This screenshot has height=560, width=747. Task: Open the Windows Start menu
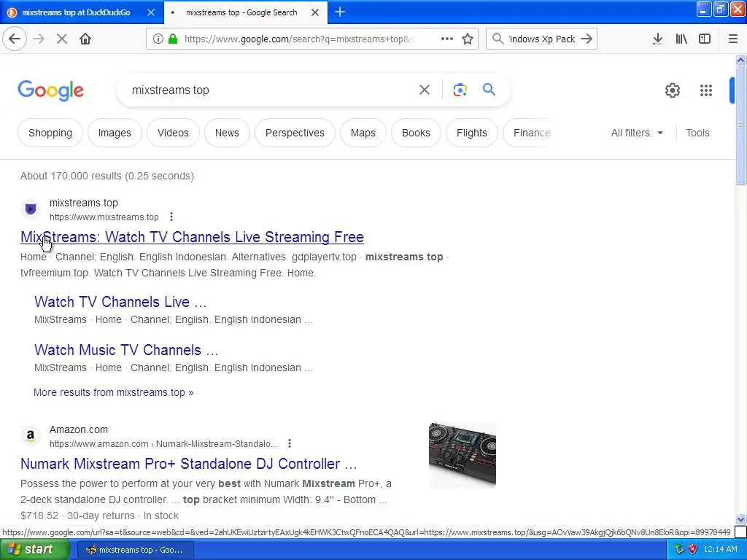coord(35,550)
